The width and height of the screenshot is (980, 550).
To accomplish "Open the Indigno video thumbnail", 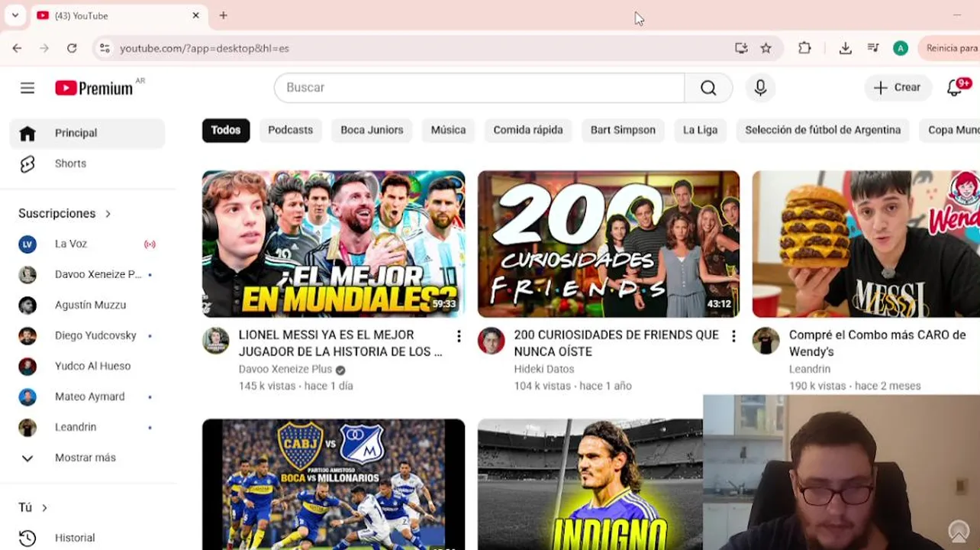I will point(590,484).
